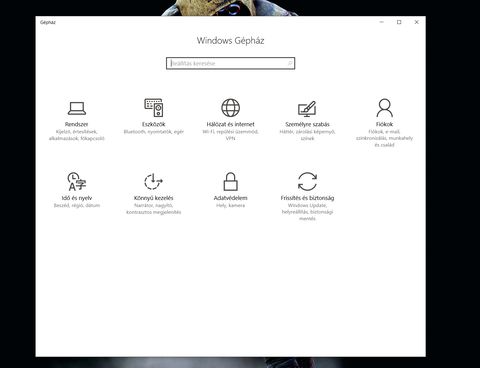Open the Személyre szabás icon
The height and width of the screenshot is (368, 480).
coord(307,108)
